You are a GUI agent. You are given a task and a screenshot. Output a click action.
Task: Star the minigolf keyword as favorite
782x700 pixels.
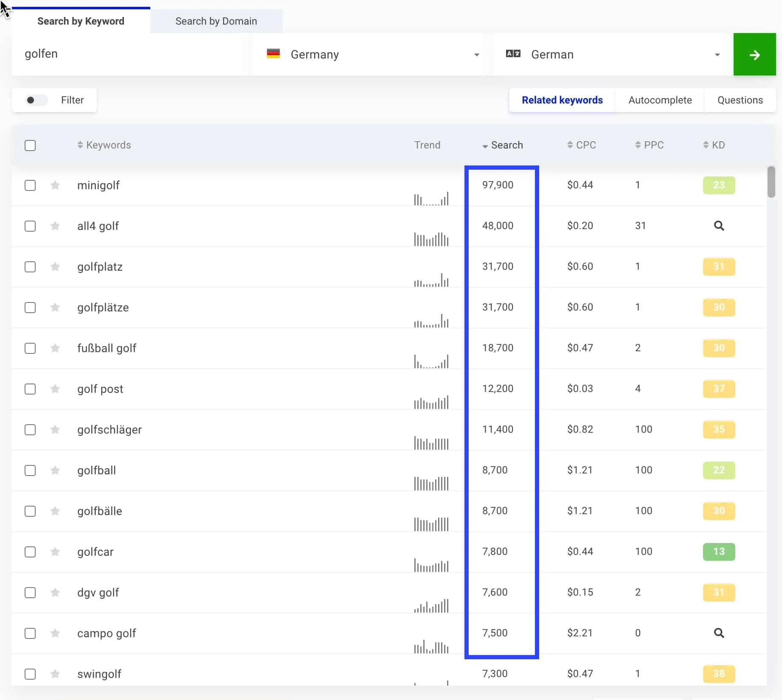click(55, 185)
